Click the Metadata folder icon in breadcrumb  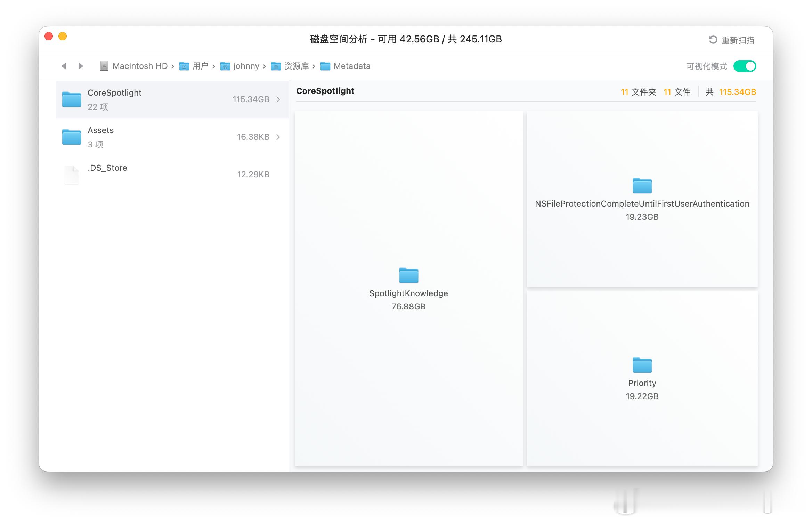(x=325, y=66)
